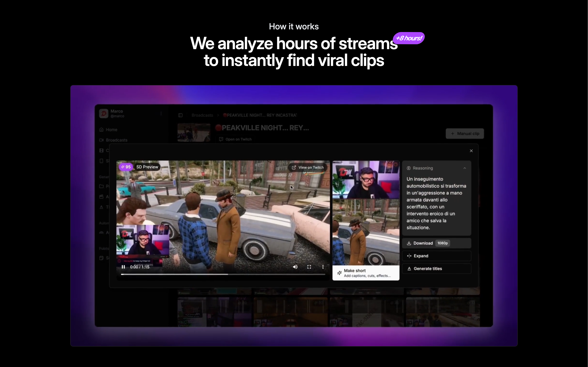Click the sparkle icon on Make short
The height and width of the screenshot is (367, 588).
click(339, 273)
